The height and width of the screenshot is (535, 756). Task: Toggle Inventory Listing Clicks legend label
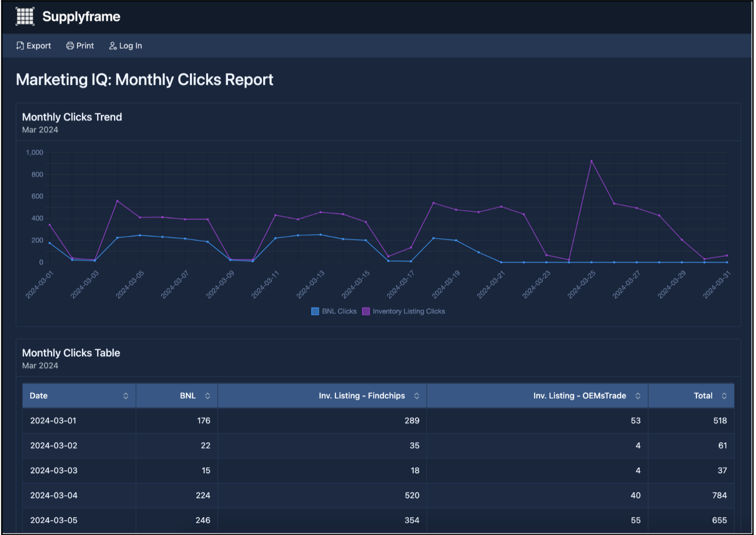(408, 311)
